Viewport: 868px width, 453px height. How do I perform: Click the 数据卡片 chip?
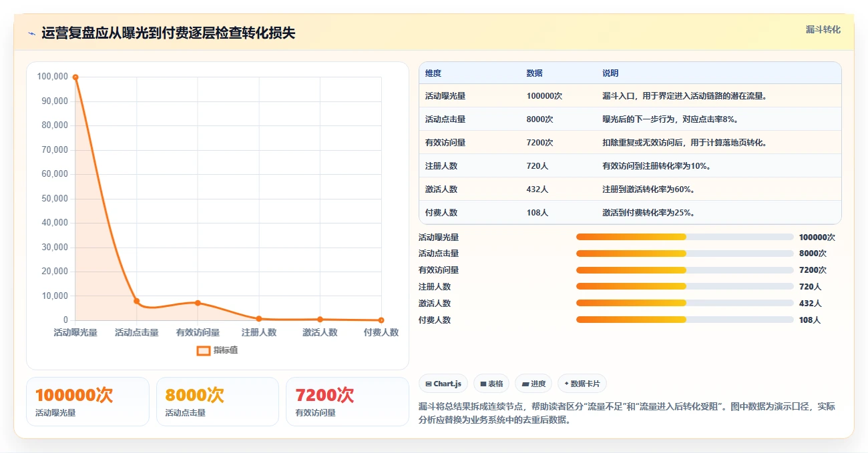click(582, 384)
